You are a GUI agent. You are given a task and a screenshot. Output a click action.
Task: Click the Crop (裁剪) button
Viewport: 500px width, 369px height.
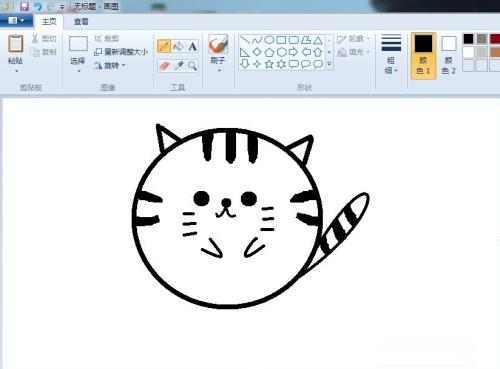(x=106, y=39)
